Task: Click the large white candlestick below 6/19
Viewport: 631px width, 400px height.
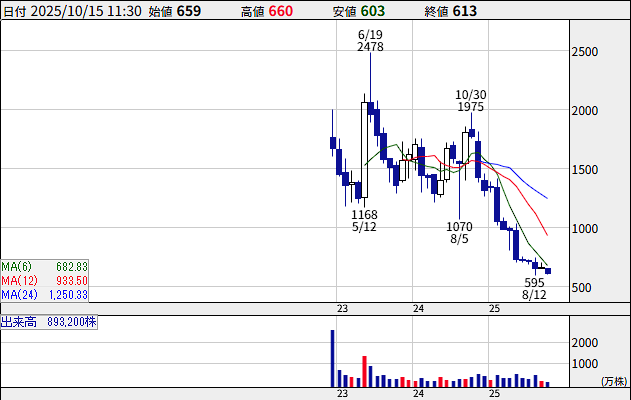Action: point(364,150)
